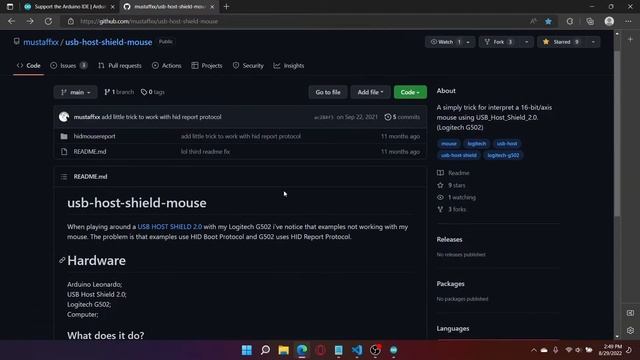
Task: Open the commit author avatar
Action: [64, 117]
